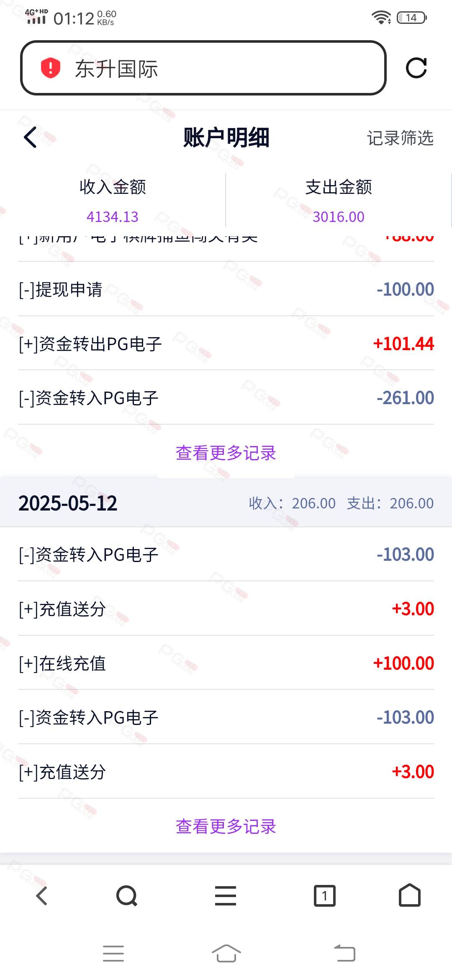Screen dimensions: 452x980
Task: Expand 查看更多记录 under the 2025-05-12 records
Action: point(226,826)
